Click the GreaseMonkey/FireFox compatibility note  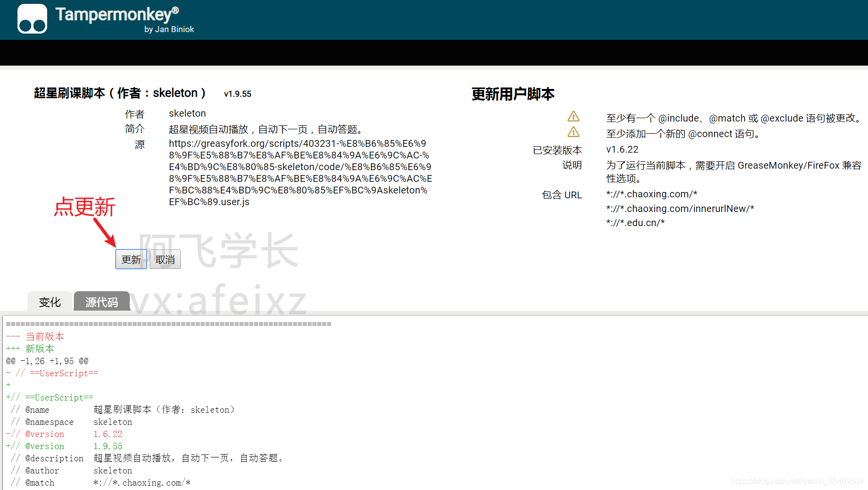[734, 172]
